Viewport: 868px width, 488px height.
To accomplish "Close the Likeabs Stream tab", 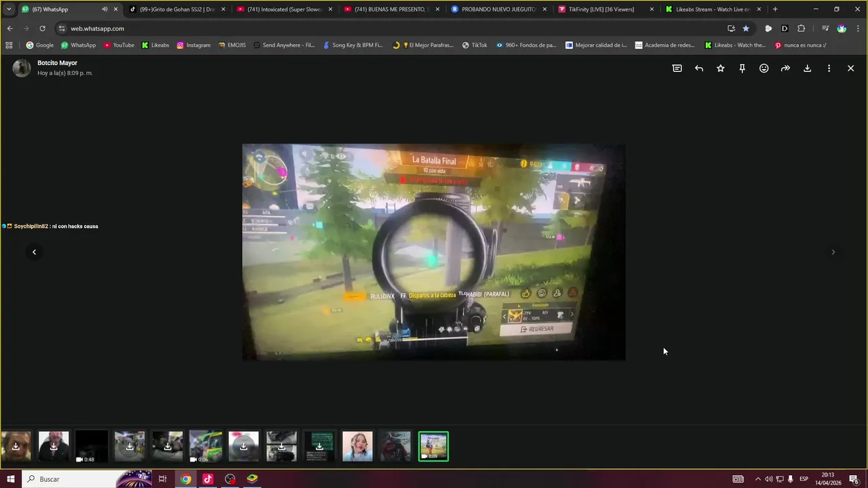I will [759, 9].
